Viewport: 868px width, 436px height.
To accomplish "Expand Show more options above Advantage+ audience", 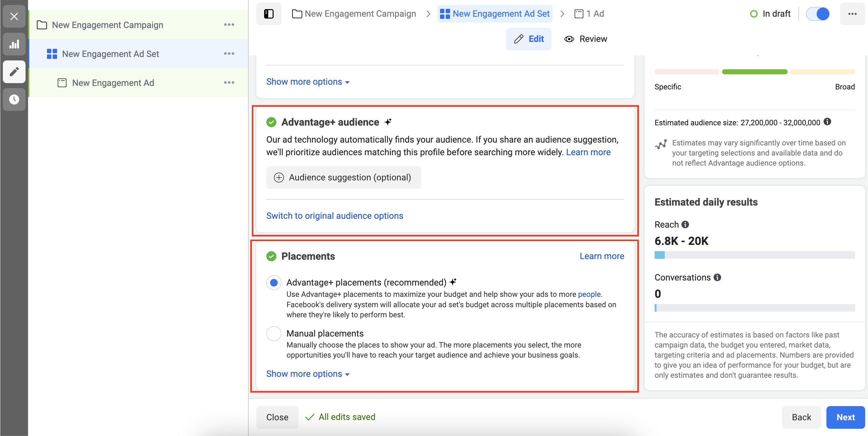I will (307, 81).
